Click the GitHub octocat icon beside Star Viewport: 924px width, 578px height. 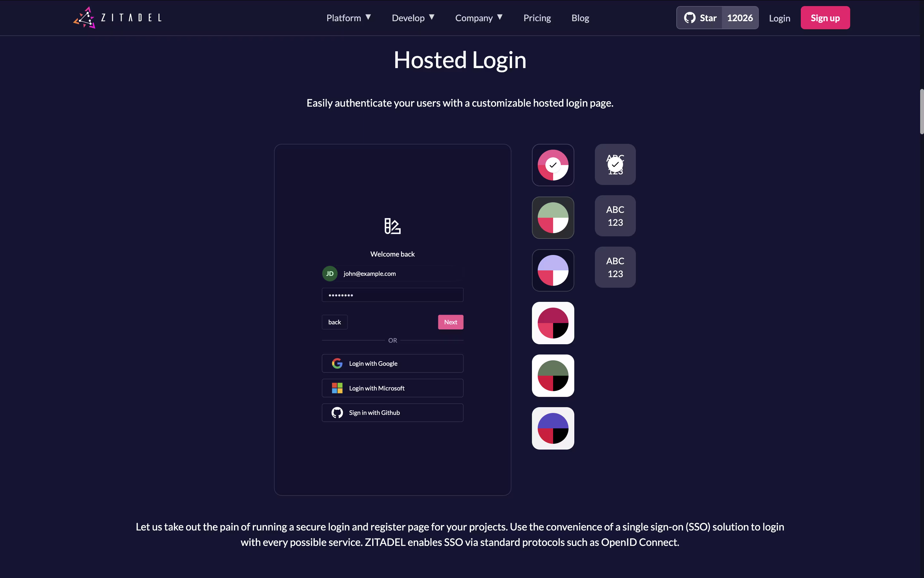(x=689, y=18)
